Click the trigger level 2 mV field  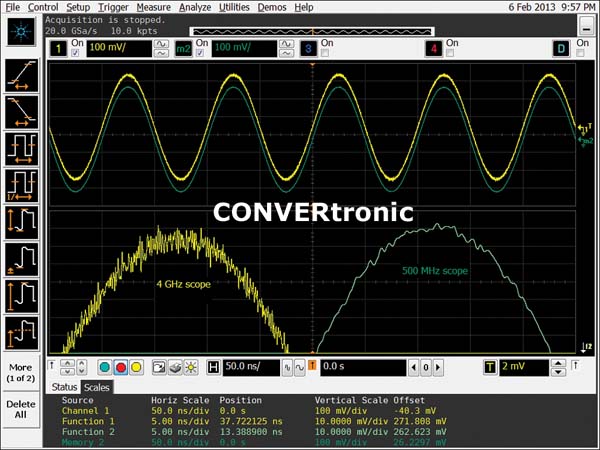(x=524, y=368)
